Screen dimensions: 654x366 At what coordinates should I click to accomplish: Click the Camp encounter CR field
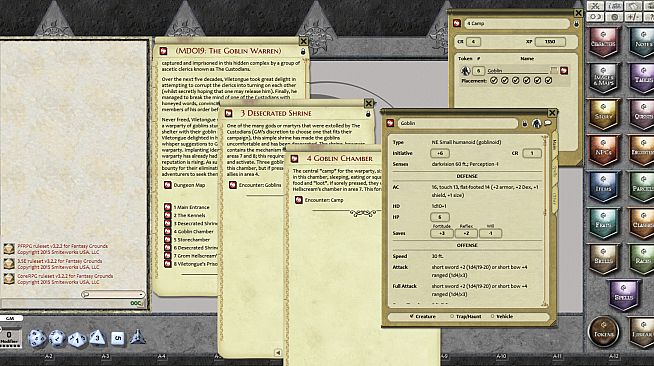coord(473,42)
